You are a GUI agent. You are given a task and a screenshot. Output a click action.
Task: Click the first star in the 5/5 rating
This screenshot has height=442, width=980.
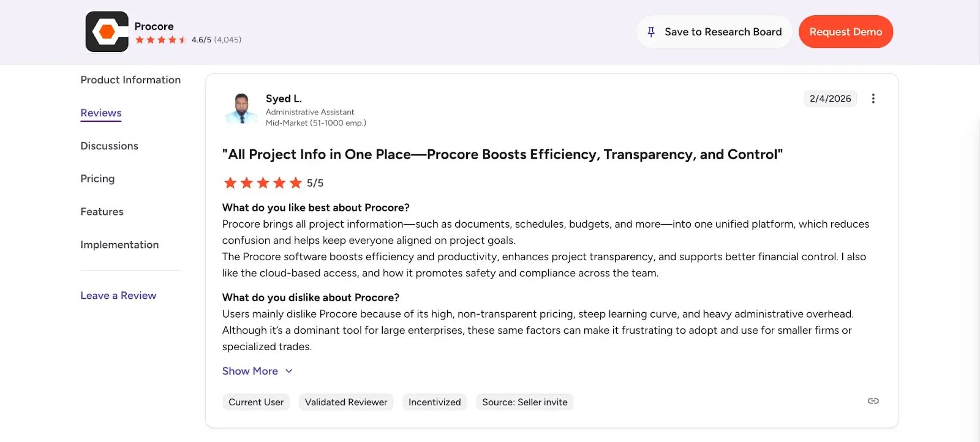(230, 182)
